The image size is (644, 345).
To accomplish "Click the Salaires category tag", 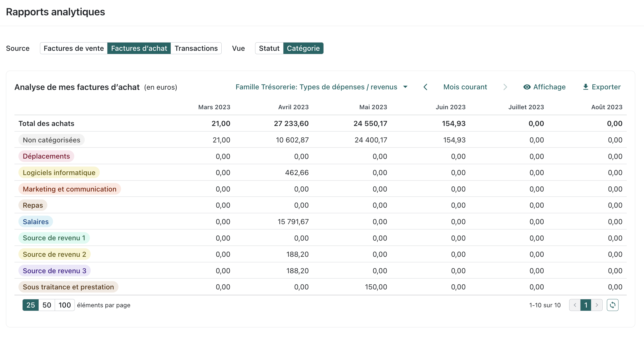I will pos(36,222).
